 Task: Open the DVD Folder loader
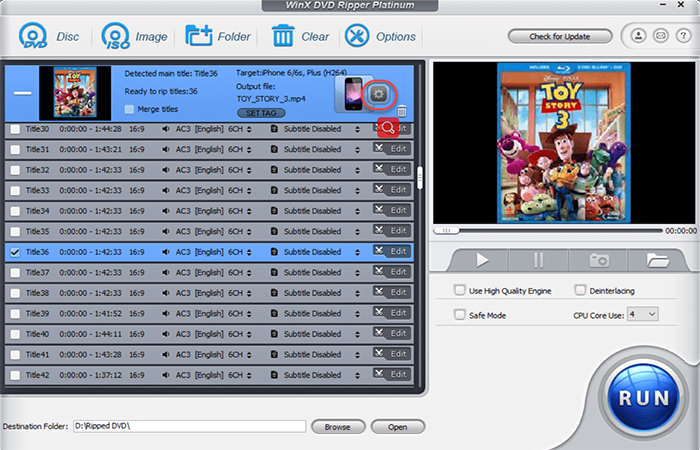tap(218, 36)
